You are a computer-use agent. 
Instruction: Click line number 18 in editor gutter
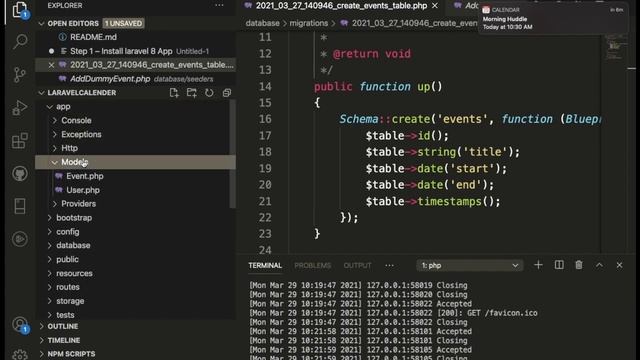coord(265,152)
